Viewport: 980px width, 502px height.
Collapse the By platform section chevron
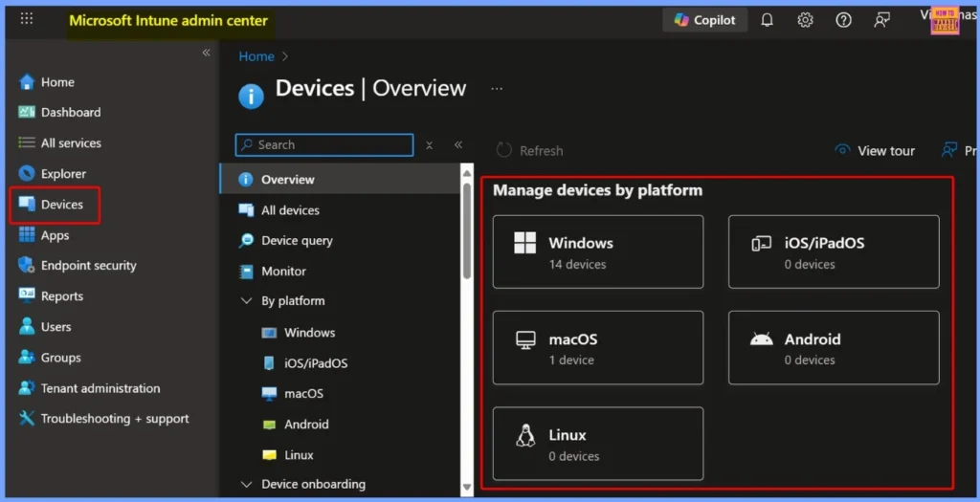(x=246, y=301)
